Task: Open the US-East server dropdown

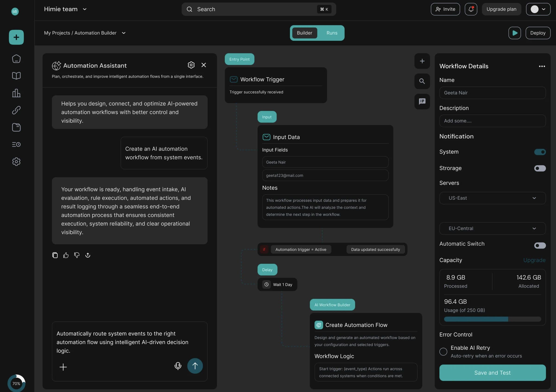Action: [x=492, y=198]
